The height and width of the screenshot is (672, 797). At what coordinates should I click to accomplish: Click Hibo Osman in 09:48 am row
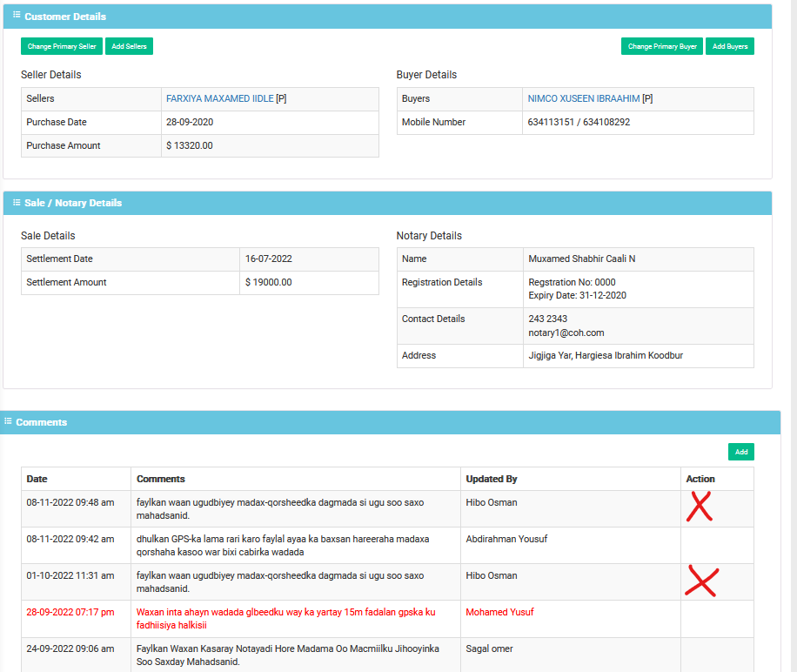491,502
